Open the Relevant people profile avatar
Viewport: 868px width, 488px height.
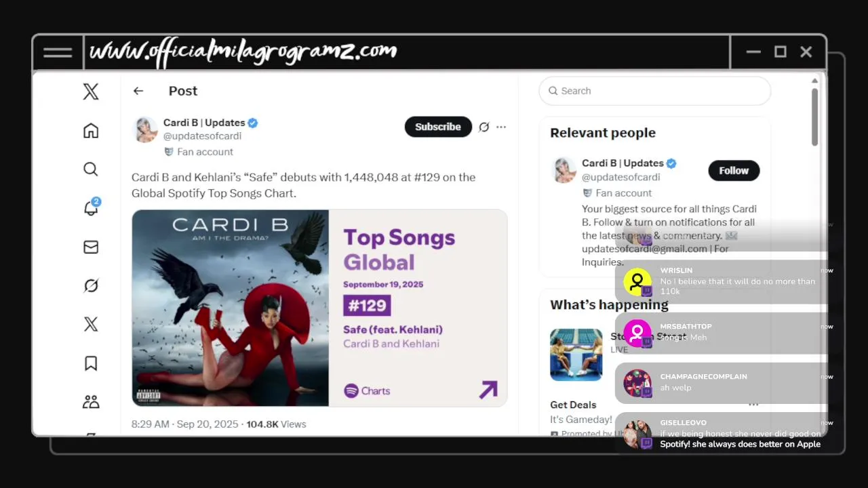click(564, 170)
